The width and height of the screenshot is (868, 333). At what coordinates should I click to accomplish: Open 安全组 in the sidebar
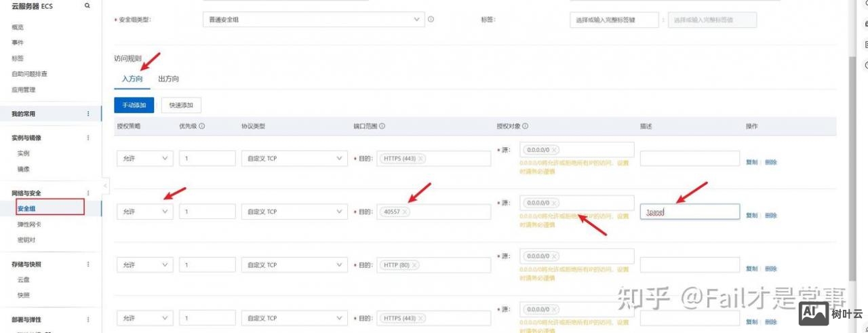click(x=26, y=209)
